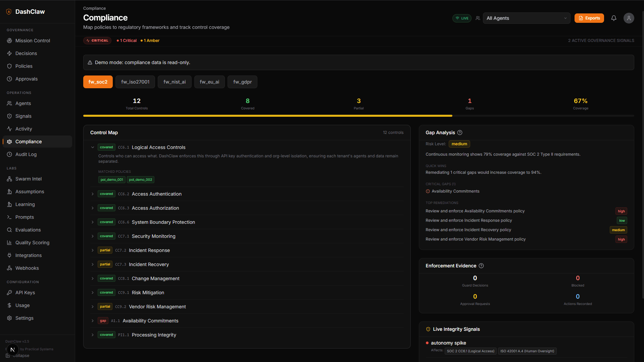This screenshot has width=644, height=362.
Task: Click the Webhooks sidebar icon
Action: click(x=10, y=268)
